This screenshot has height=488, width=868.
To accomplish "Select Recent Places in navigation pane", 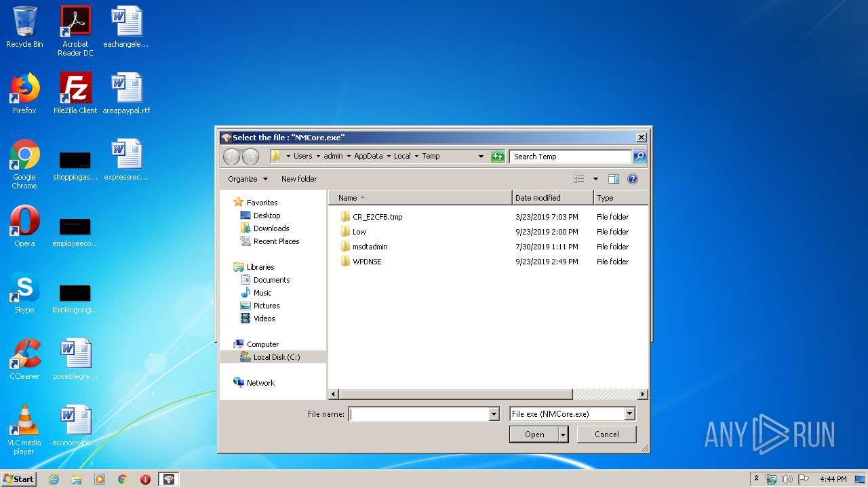I will click(x=270, y=241).
